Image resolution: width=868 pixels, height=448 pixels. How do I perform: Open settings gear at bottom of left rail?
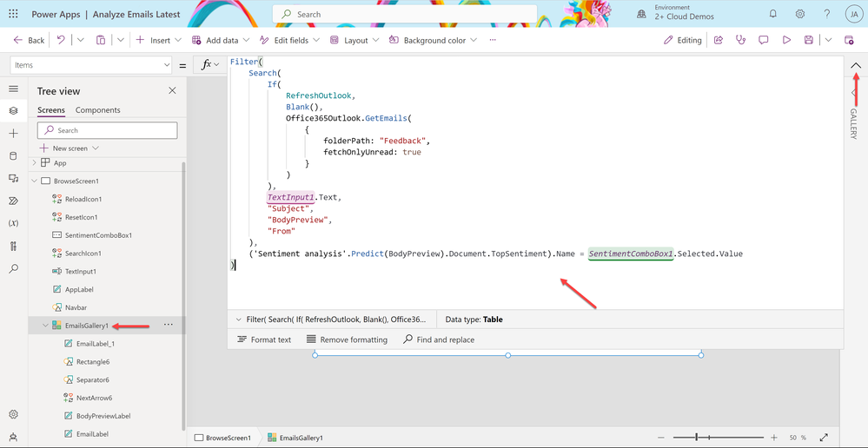pos(14,414)
